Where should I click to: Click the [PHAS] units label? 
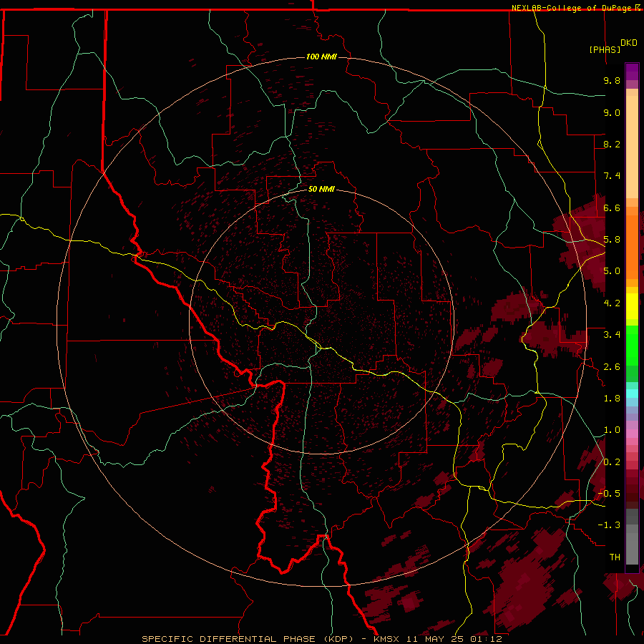pyautogui.click(x=605, y=49)
